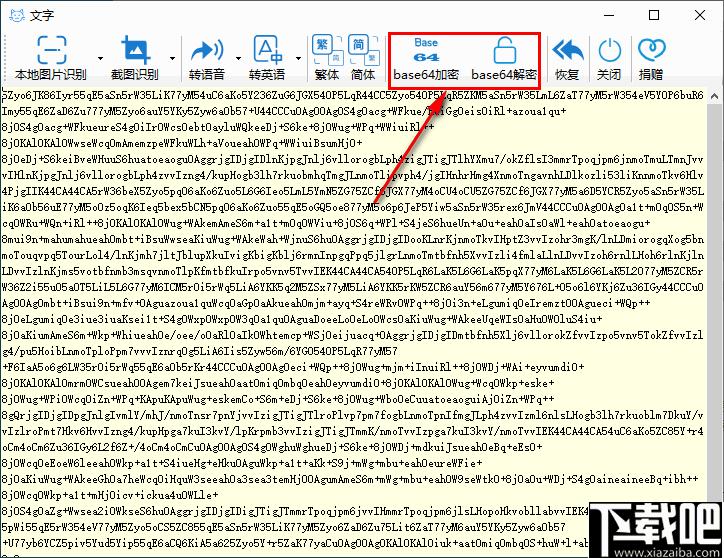Convert text to Traditional Chinese (繁体)
The image size is (724, 558).
pyautogui.click(x=327, y=57)
